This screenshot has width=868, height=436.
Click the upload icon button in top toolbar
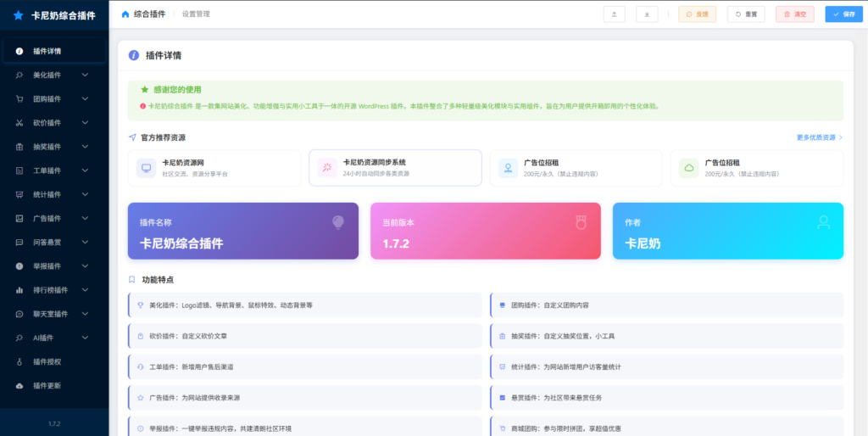pos(614,14)
